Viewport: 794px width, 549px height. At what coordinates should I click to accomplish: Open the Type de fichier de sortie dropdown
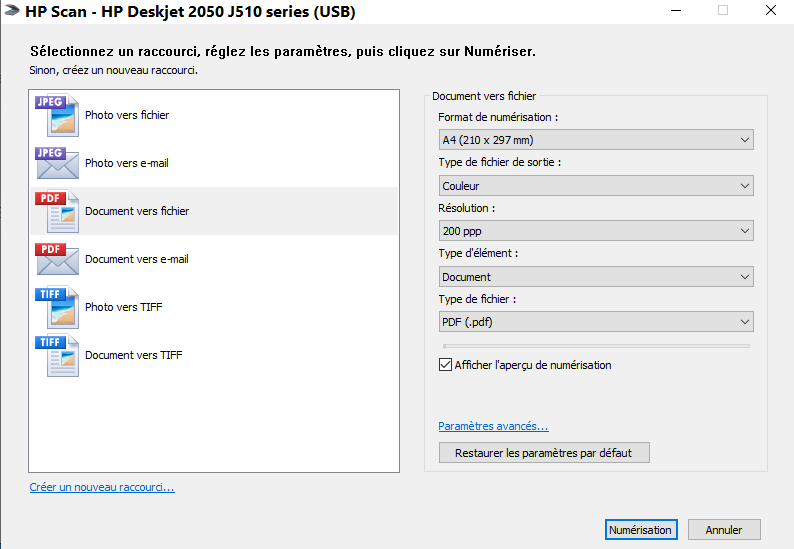596,185
